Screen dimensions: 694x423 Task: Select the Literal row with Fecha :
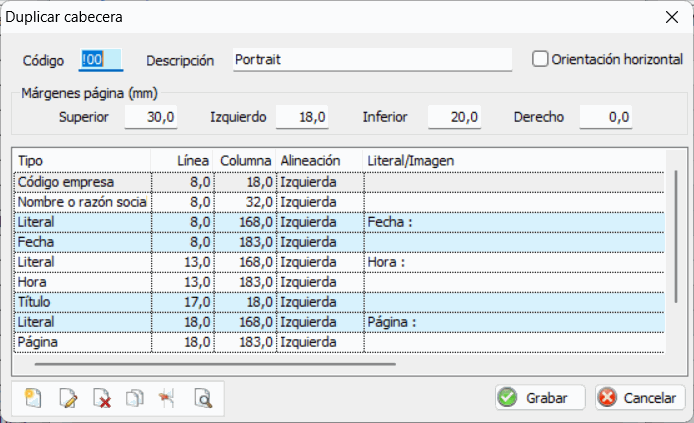pyautogui.click(x=339, y=222)
